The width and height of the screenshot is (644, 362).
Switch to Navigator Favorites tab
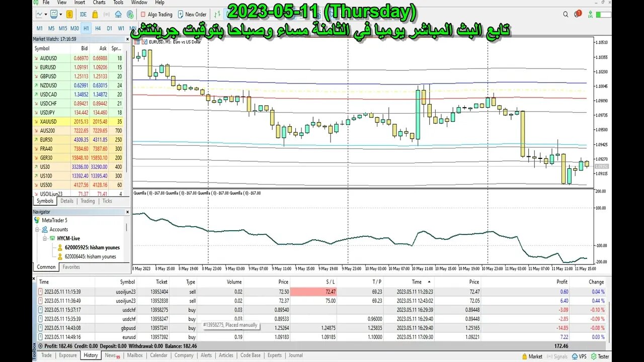(x=71, y=267)
